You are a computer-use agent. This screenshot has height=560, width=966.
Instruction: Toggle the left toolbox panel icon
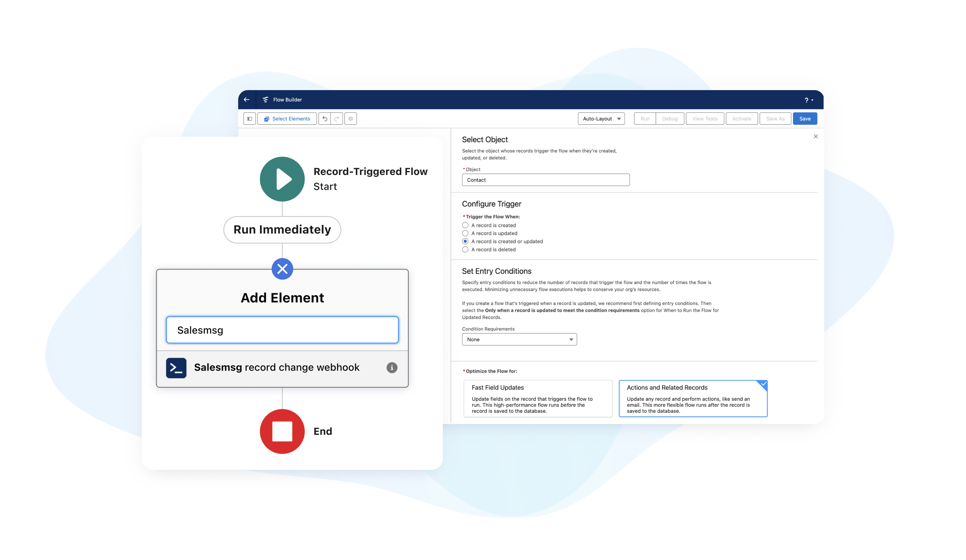(250, 119)
